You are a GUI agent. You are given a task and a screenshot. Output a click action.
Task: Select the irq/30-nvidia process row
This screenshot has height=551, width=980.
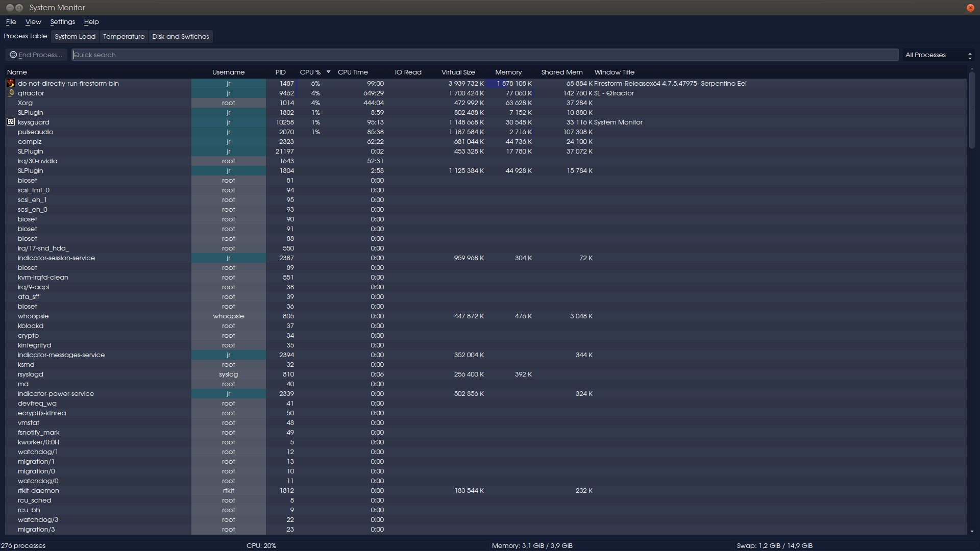(486, 161)
